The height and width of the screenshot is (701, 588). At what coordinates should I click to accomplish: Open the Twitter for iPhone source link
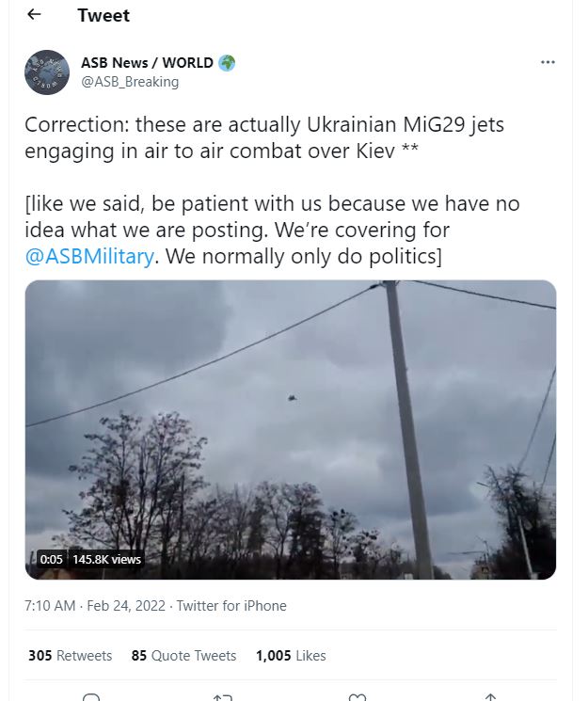(x=231, y=606)
